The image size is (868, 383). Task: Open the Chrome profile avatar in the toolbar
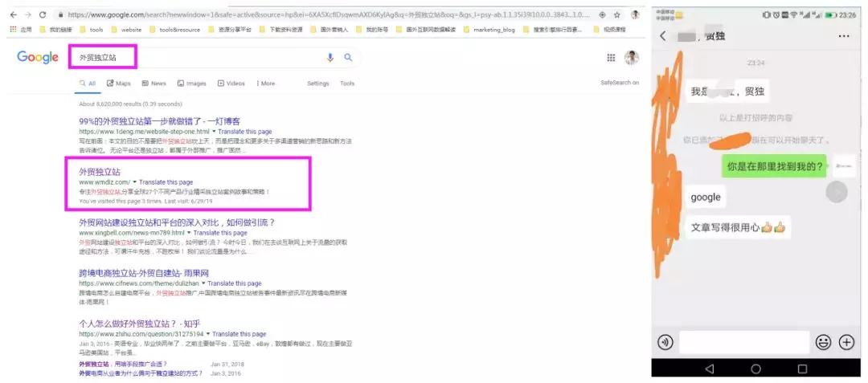(x=635, y=15)
